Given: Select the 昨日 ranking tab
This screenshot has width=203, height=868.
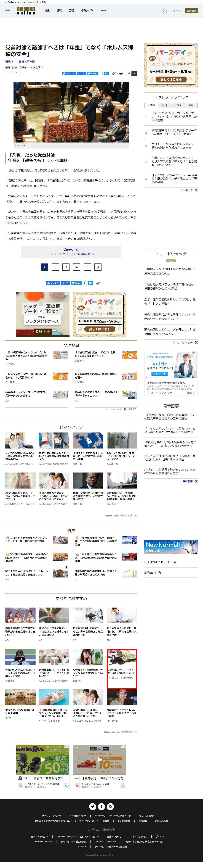Looking at the screenshot, I should 164,105.
